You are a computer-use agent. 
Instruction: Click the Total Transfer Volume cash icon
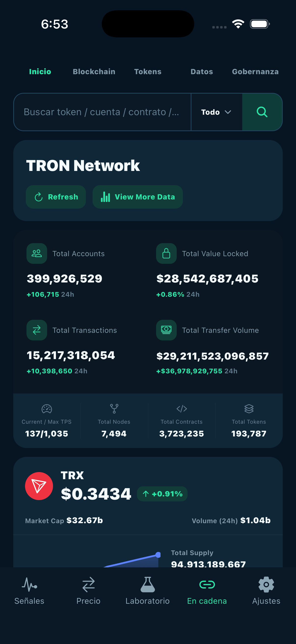point(166,330)
